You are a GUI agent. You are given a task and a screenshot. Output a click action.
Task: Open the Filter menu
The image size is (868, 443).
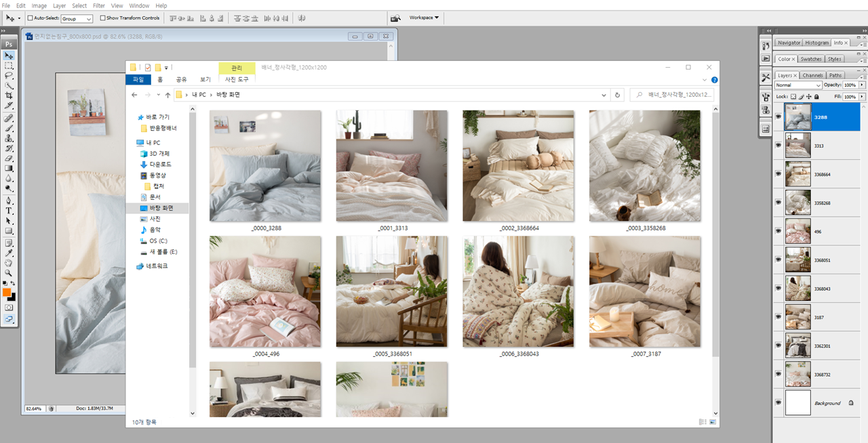tap(99, 5)
